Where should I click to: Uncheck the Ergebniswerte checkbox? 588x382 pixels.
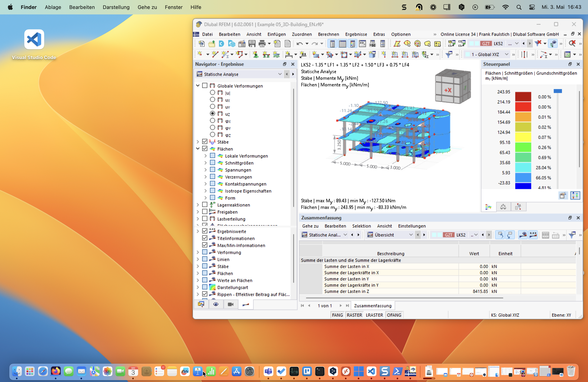205,231
